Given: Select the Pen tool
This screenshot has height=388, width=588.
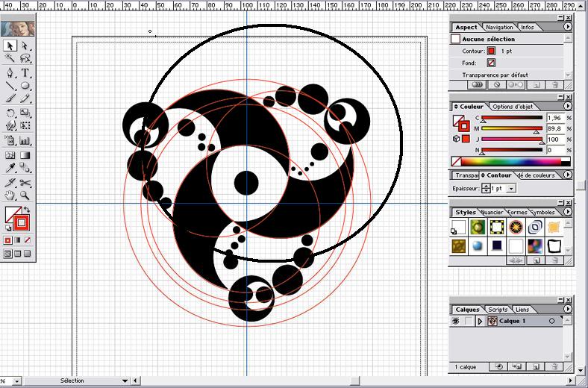Looking at the screenshot, I should [x=10, y=72].
